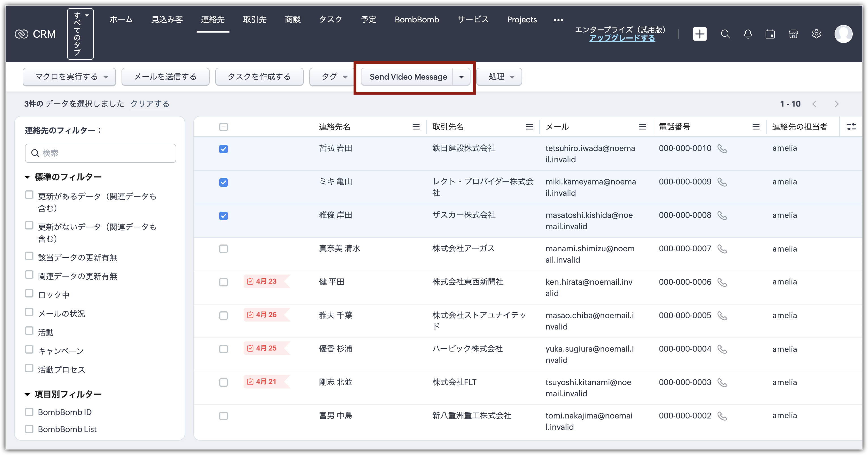Image resolution: width=868 pixels, height=455 pixels.
Task: Expand the マクロを実行する dropdown
Action: click(x=69, y=77)
